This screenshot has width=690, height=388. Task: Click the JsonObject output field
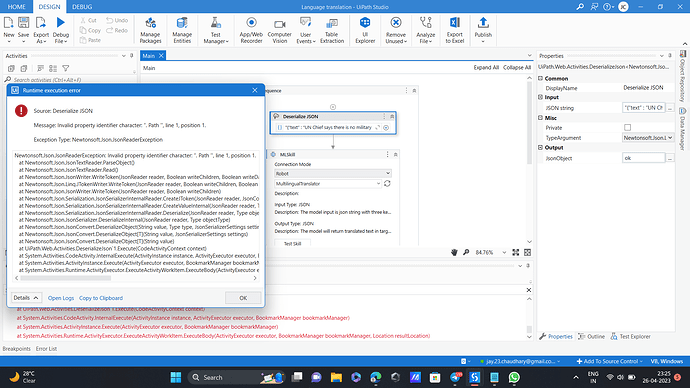[x=643, y=158]
